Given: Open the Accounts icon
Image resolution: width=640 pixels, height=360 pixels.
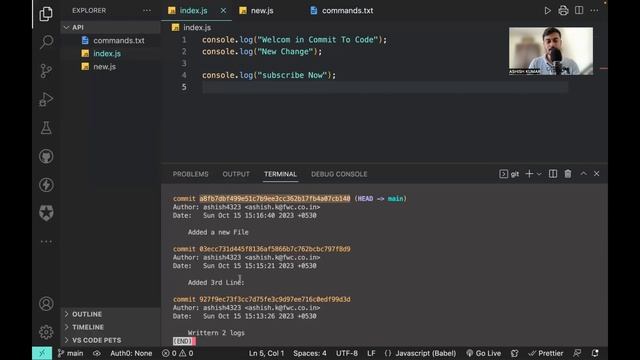Looking at the screenshot, I should (46, 304).
